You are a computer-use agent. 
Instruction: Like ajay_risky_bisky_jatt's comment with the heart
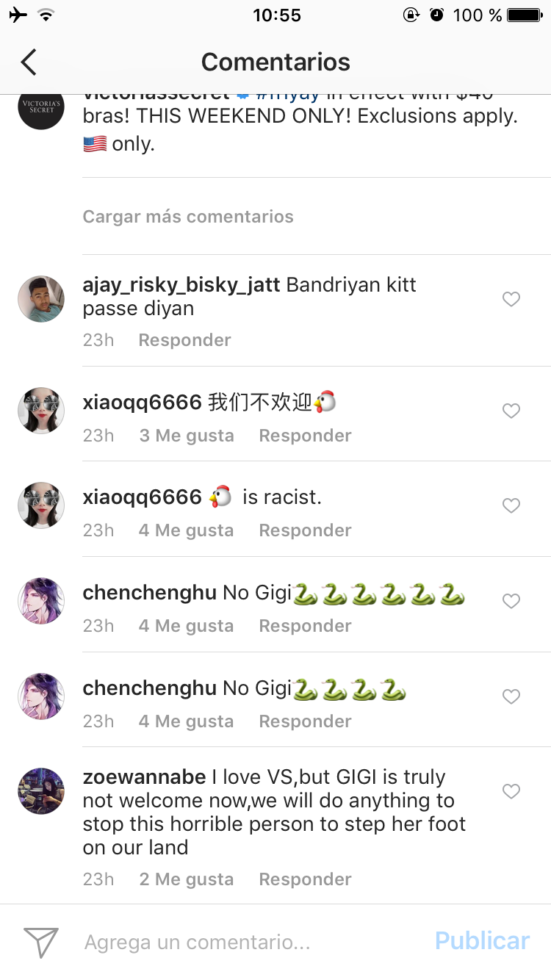(x=511, y=299)
